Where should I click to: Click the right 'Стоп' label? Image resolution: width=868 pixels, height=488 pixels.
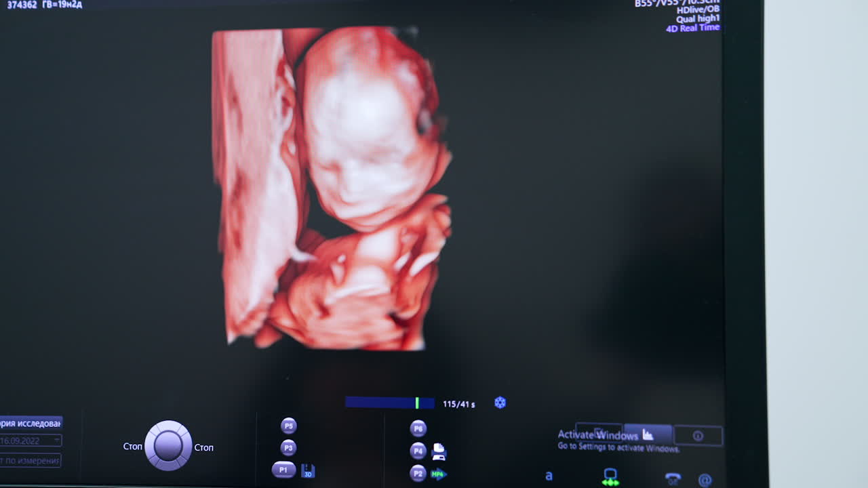[x=203, y=447]
